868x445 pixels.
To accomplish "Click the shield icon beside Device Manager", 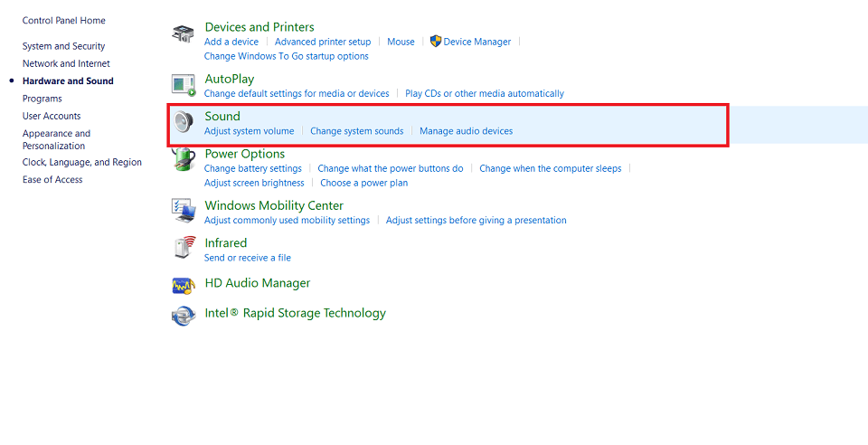I will click(436, 41).
